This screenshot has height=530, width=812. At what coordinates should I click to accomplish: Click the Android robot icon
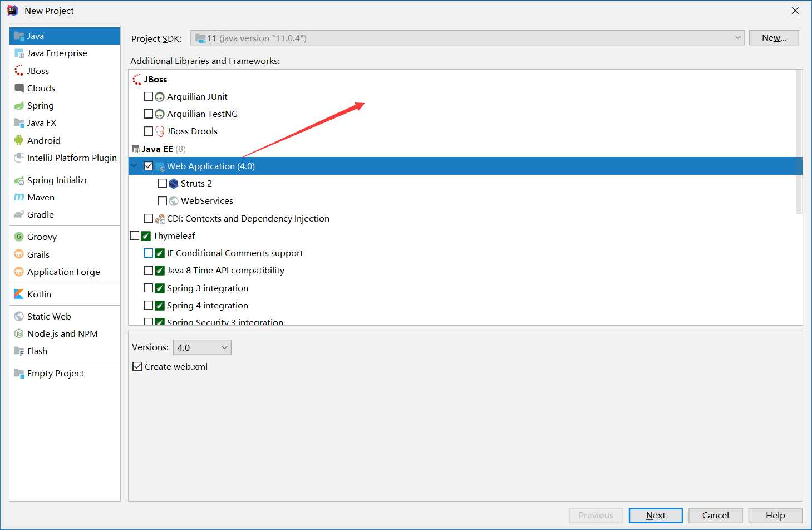tap(19, 140)
